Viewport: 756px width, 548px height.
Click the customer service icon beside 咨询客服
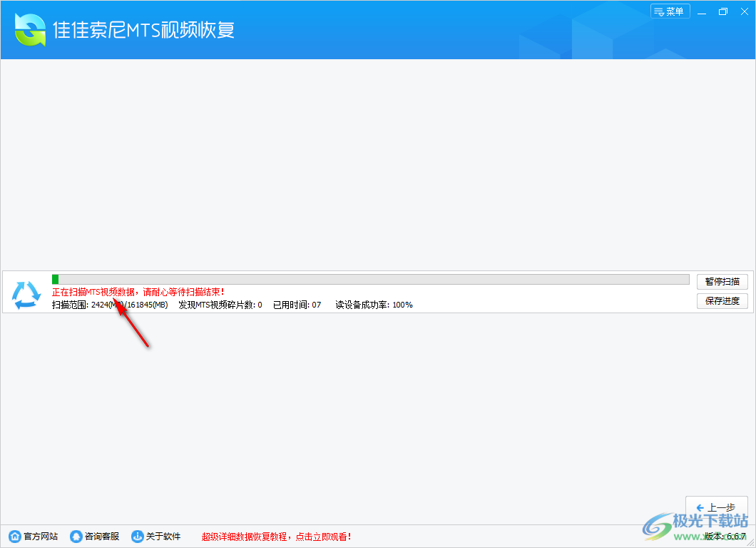(76, 537)
